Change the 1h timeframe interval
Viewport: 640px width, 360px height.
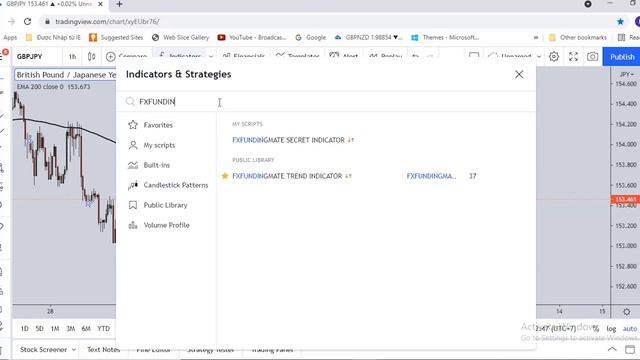(x=72, y=56)
